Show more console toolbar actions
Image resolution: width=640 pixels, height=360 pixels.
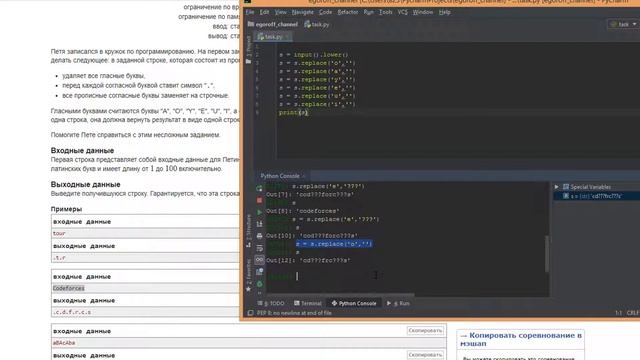point(259,293)
